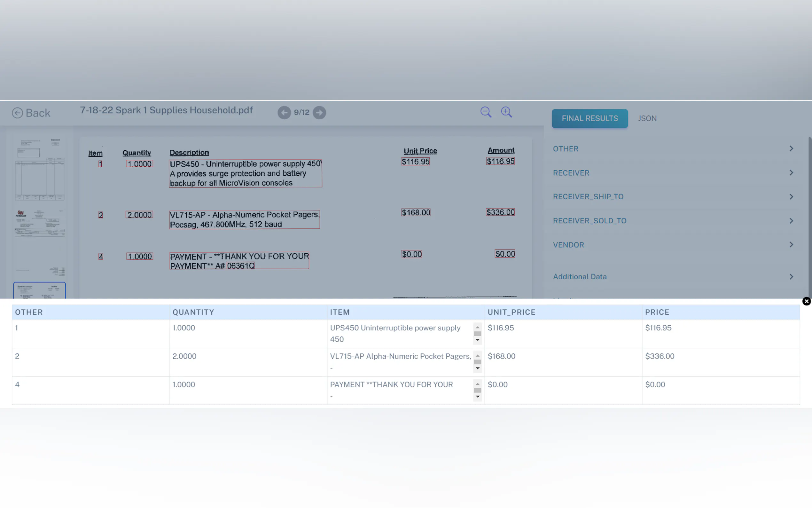Zoom in the document view

(506, 112)
